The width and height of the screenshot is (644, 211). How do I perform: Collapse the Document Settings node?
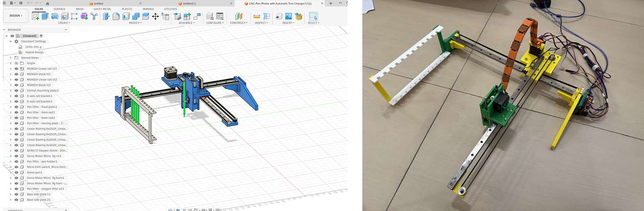[11, 41]
